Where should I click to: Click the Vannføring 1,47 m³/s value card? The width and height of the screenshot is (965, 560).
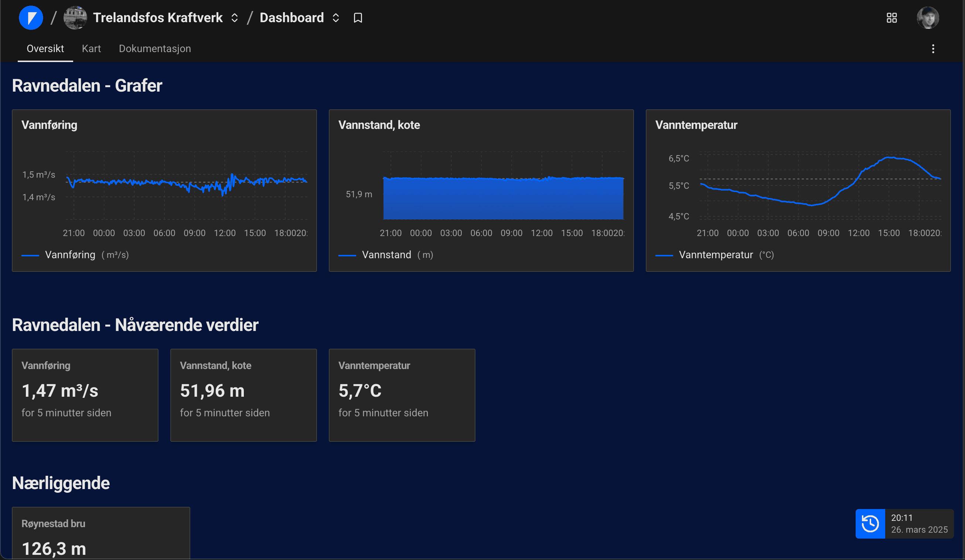[85, 395]
